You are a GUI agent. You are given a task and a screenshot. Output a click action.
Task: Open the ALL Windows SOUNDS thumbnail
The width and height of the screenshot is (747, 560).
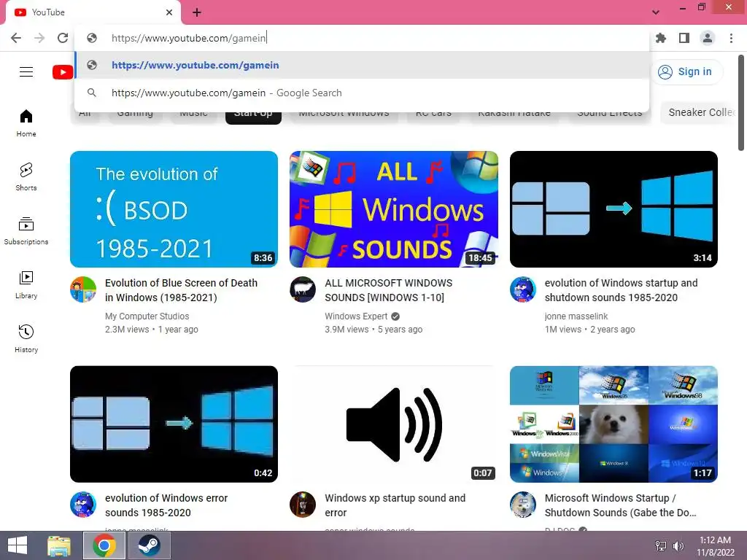[x=393, y=209]
